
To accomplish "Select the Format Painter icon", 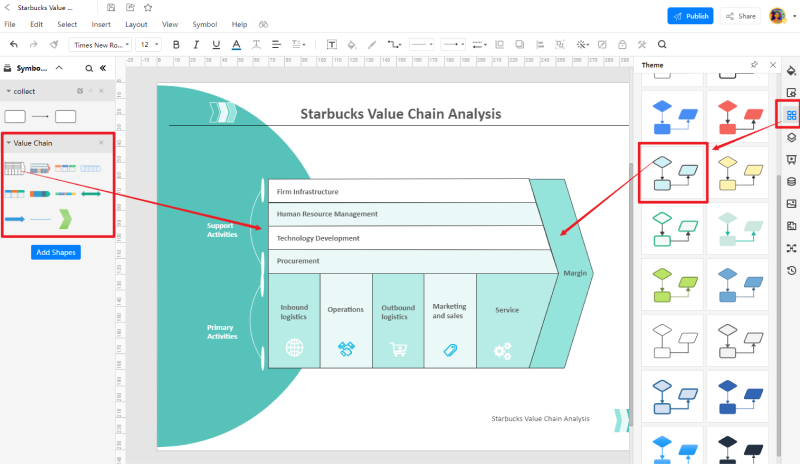I will coord(54,44).
